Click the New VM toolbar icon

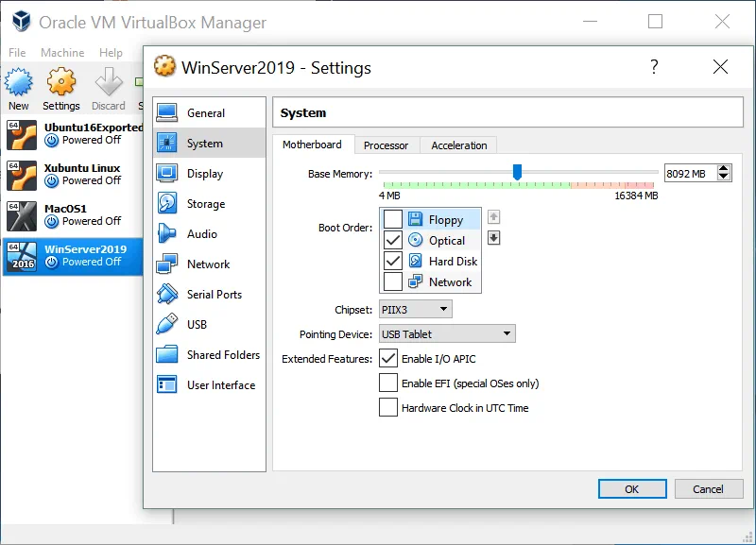click(x=19, y=84)
